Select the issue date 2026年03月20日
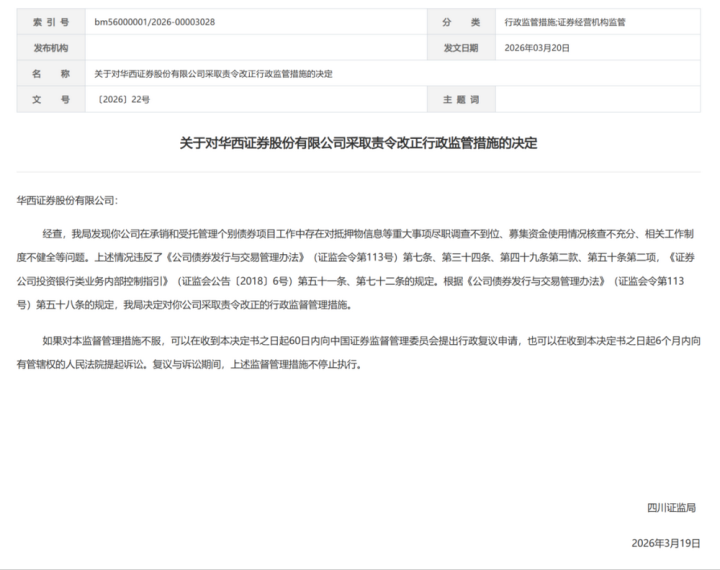This screenshot has height=570, width=720. pyautogui.click(x=537, y=48)
